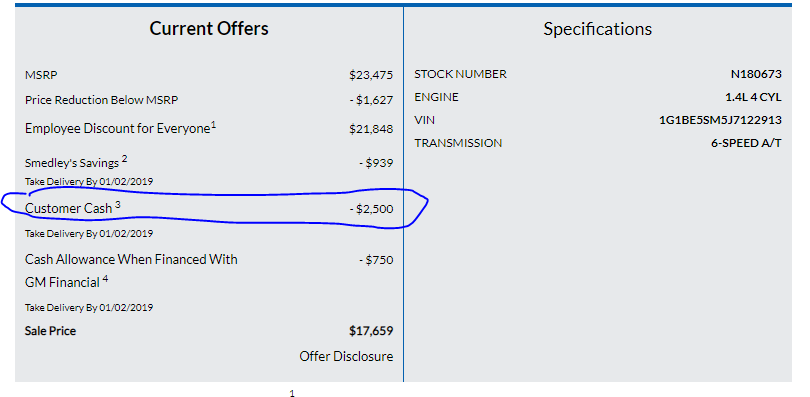The width and height of the screenshot is (810, 397).
Task: Click the stock number N180673
Action: tap(756, 74)
